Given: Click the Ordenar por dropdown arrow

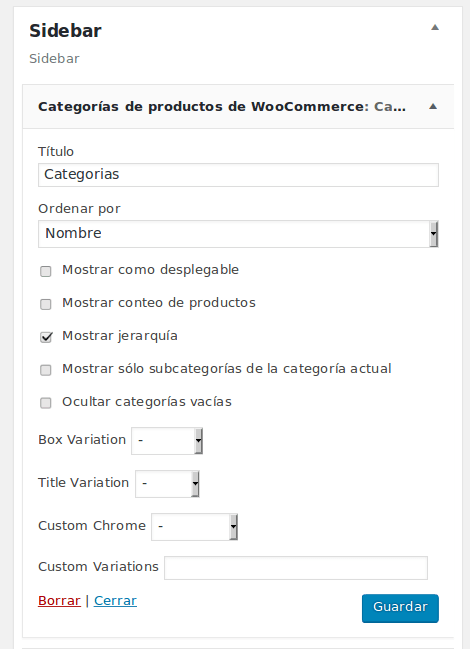Looking at the screenshot, I should [433, 234].
